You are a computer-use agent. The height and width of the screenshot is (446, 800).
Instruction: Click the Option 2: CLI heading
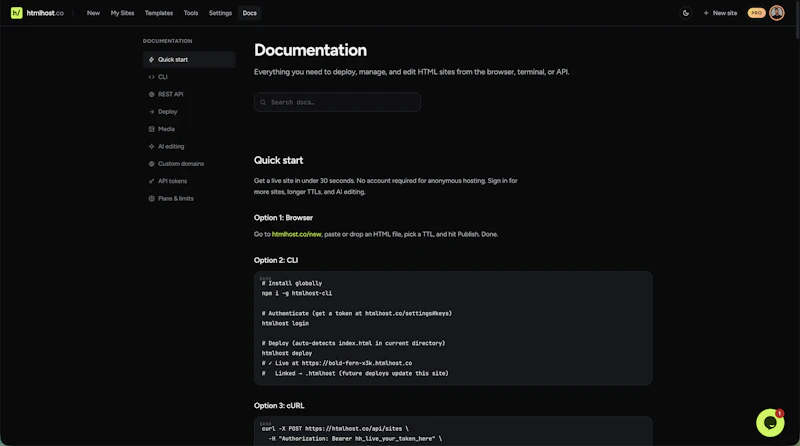(276, 260)
